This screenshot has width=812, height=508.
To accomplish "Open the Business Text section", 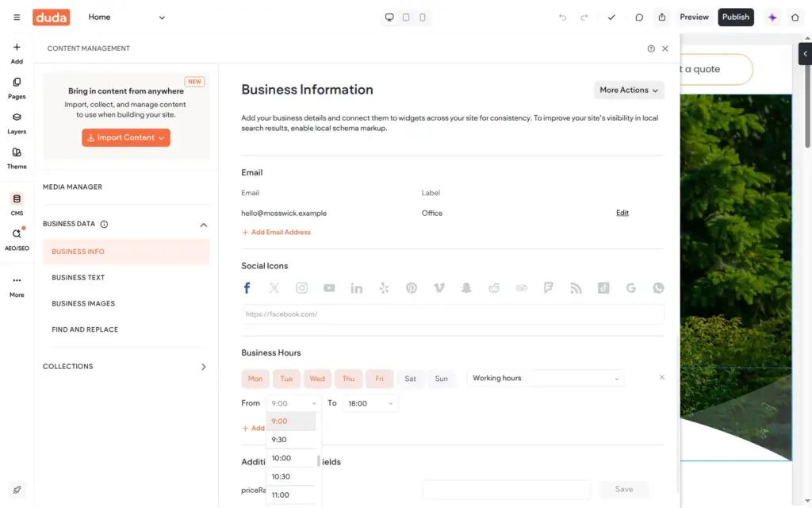I will tap(126, 278).
